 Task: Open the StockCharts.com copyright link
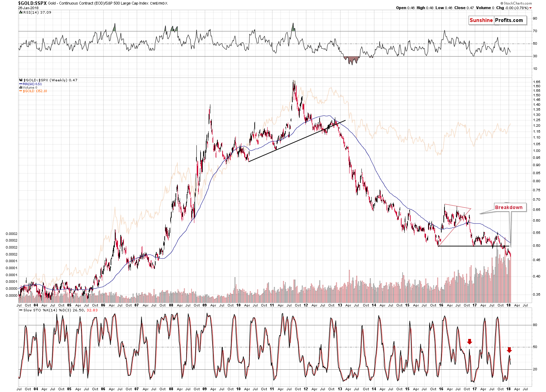tap(516, 3)
